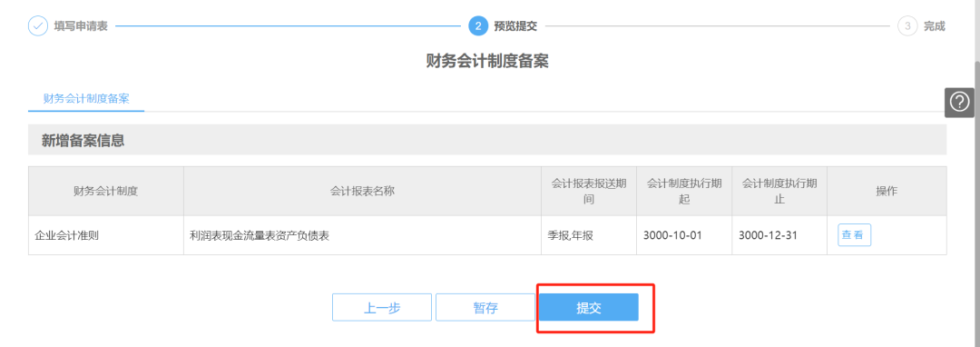Submit the form with 提交 button
The height and width of the screenshot is (347, 980).
(589, 308)
